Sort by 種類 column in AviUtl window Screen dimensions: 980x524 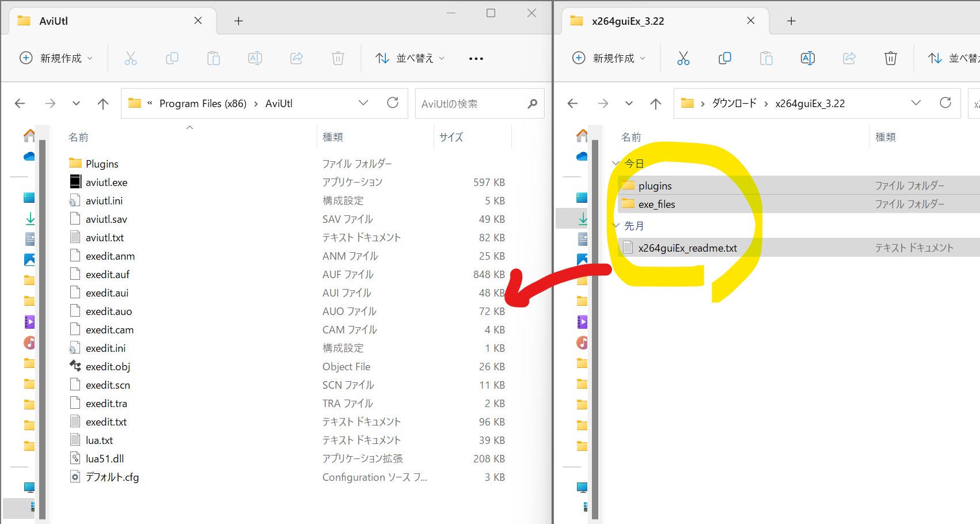[x=333, y=137]
